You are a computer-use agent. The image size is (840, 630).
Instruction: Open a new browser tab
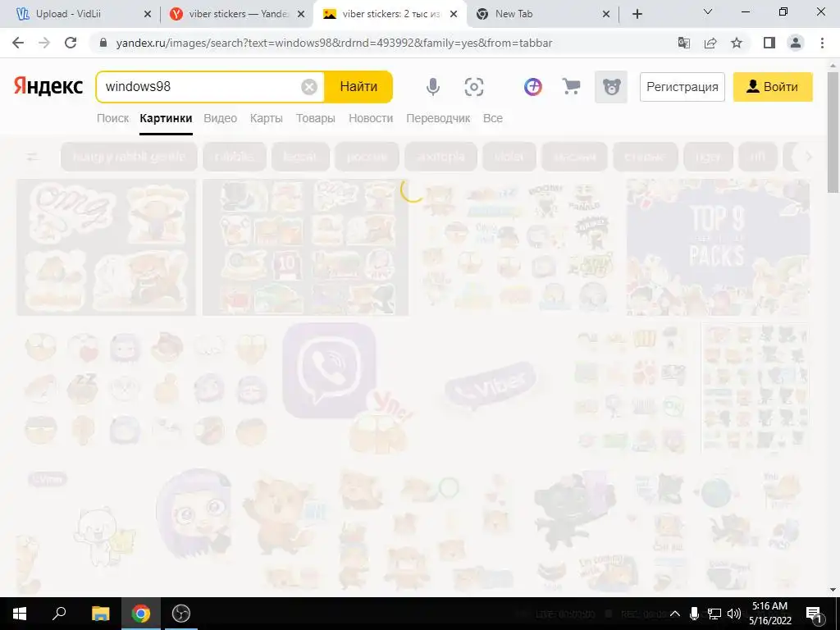coord(637,14)
